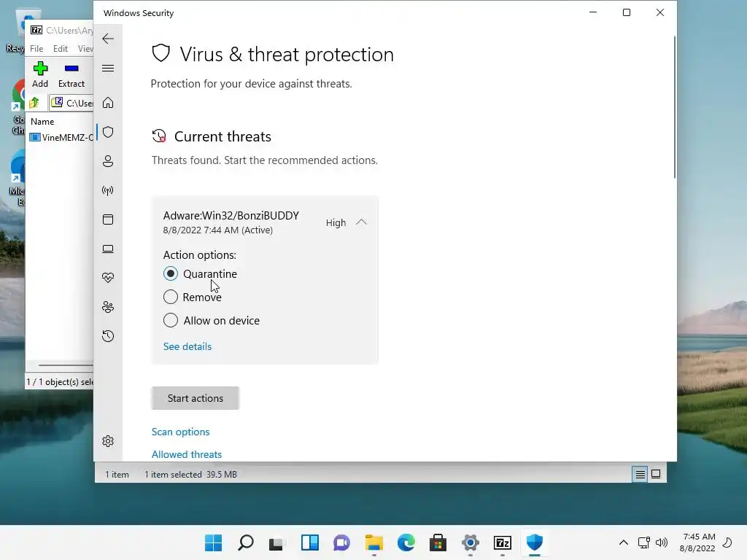
Task: Open Settings from the taskbar
Action: point(471,542)
